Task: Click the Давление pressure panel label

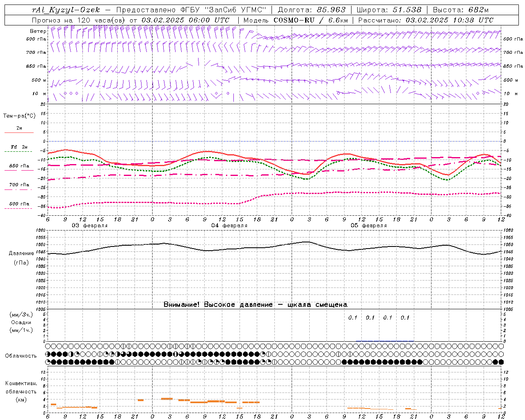Action: coord(21,253)
